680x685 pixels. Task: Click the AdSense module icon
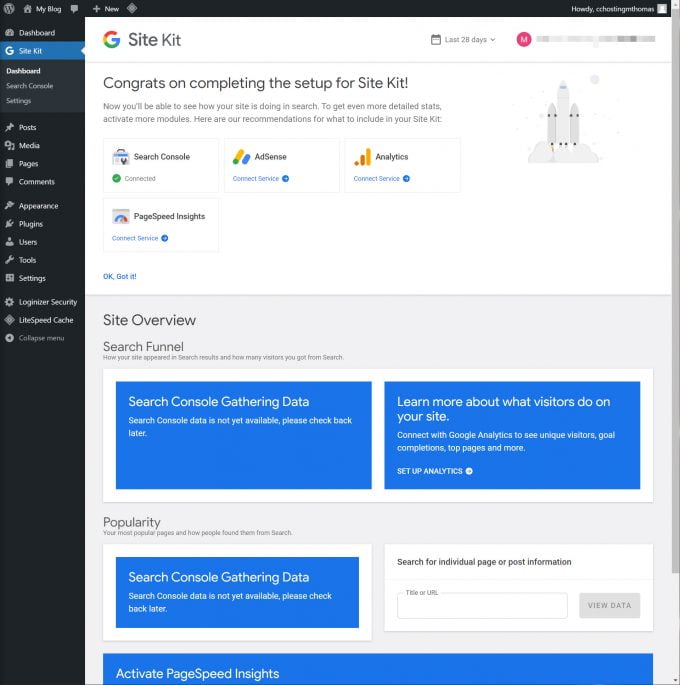click(x=241, y=157)
